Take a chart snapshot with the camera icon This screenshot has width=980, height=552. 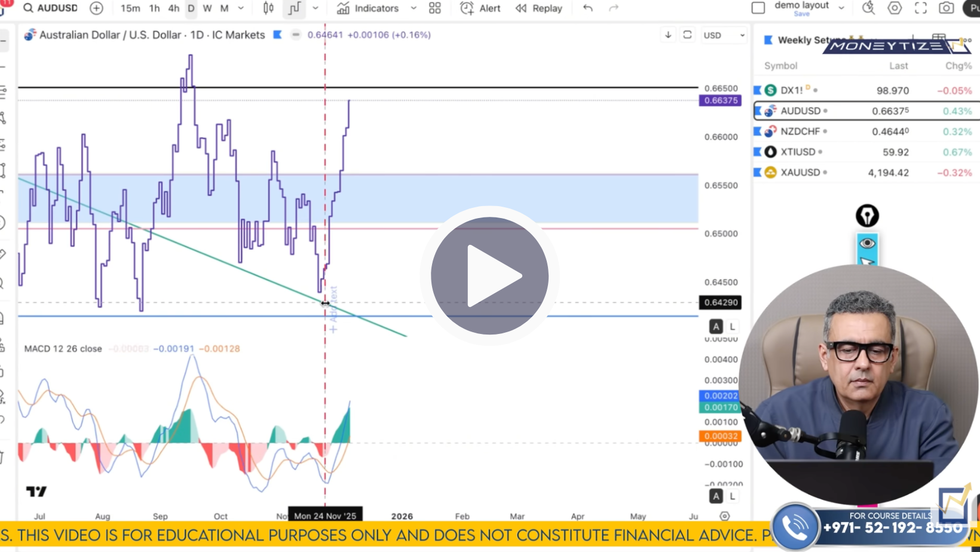click(946, 8)
